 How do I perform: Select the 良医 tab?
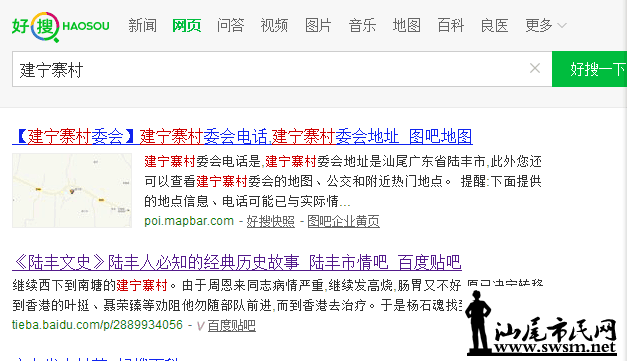(x=495, y=26)
